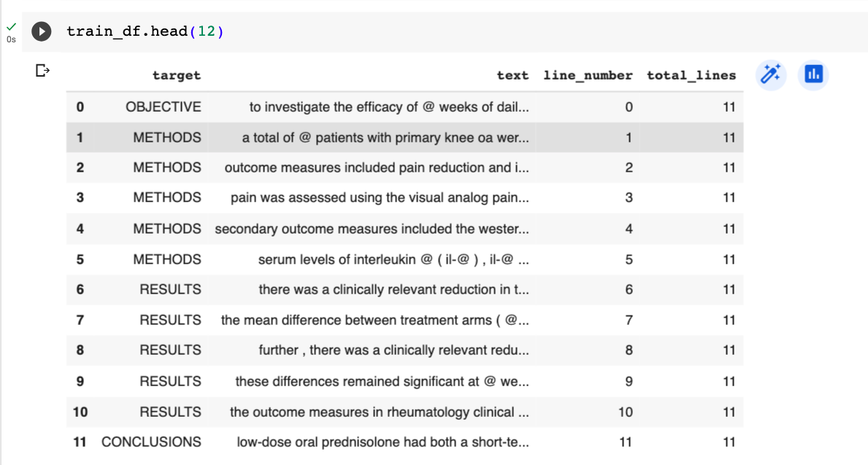Select the OBJECTIVE cell in row 0
This screenshot has width=868, height=465.
[164, 107]
